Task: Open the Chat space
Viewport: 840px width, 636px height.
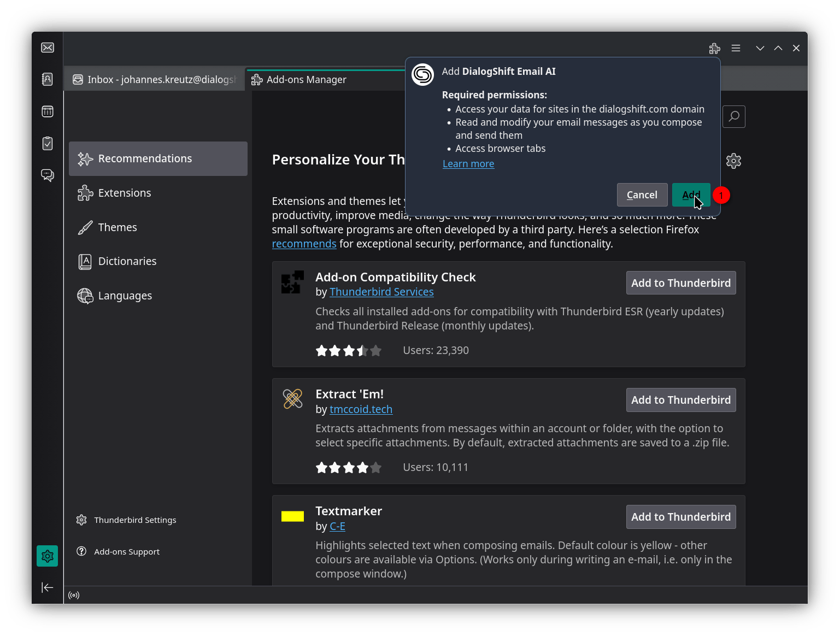Action: coord(48,175)
